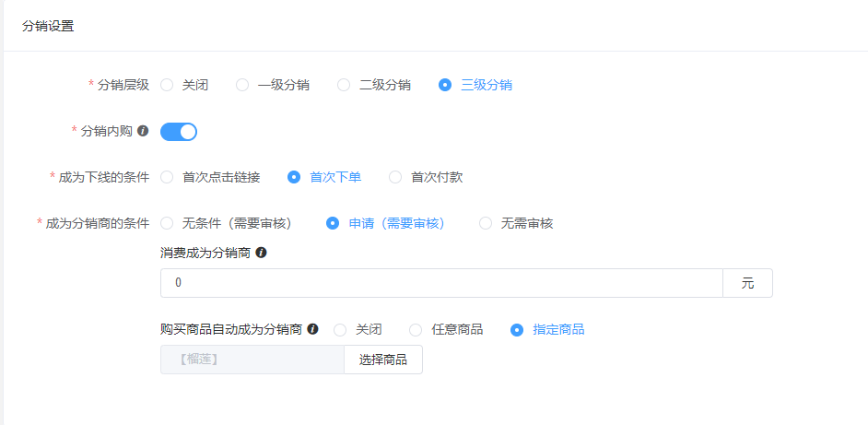Viewport: 868px width, 425px height.
Task: Click info icon beside 购买商品自动成为分销商
Action: click(312, 329)
